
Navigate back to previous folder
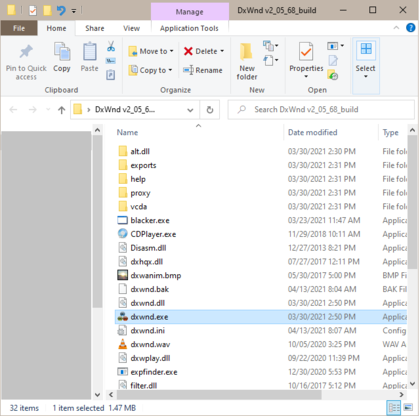coord(13,110)
